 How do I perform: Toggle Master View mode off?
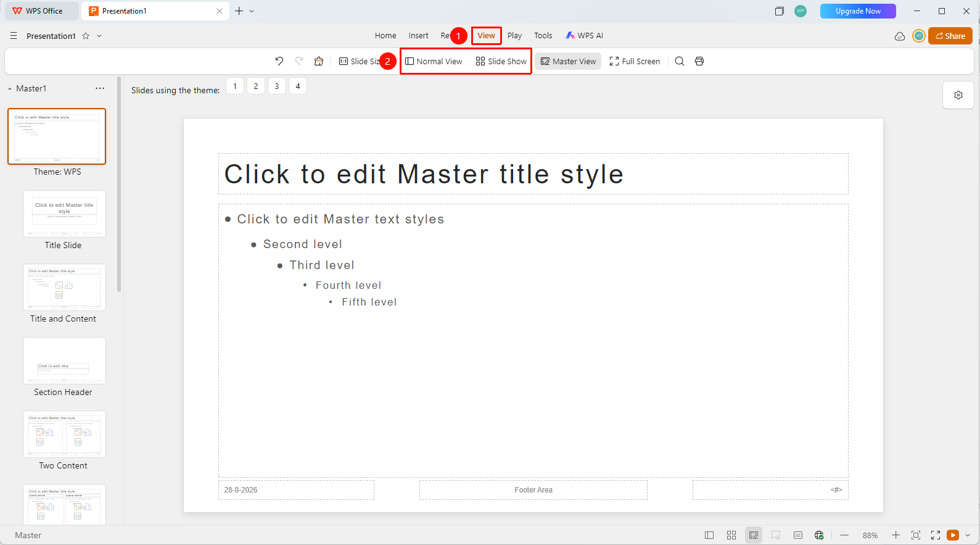pos(568,61)
